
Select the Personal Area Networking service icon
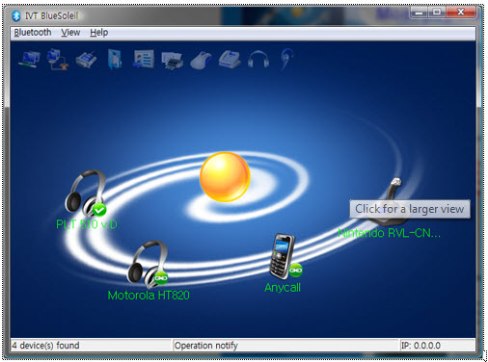tap(30, 59)
